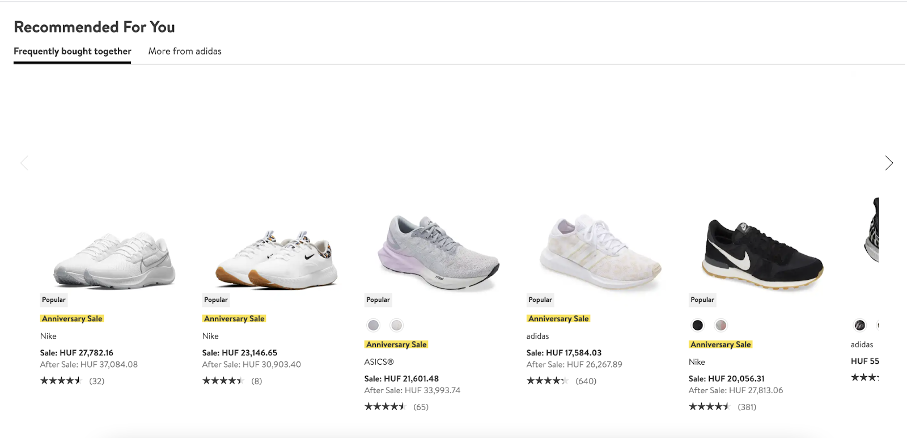The height and width of the screenshot is (438, 908).
Task: Open the black Nike sneaker image
Action: 762,250
